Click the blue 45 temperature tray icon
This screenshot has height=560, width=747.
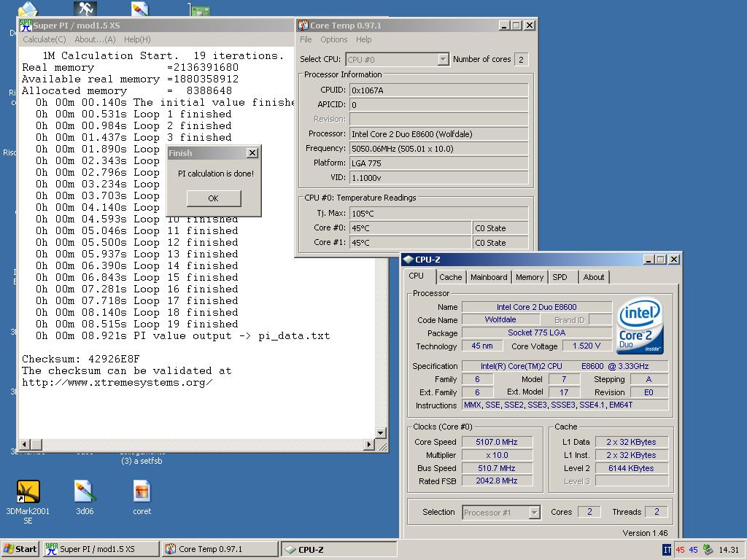pyautogui.click(x=694, y=550)
